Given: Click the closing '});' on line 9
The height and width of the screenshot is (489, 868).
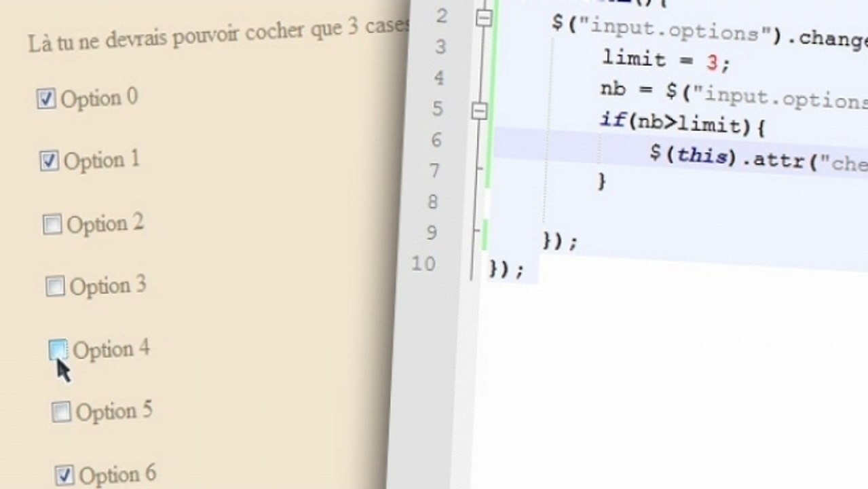Looking at the screenshot, I should (x=560, y=241).
